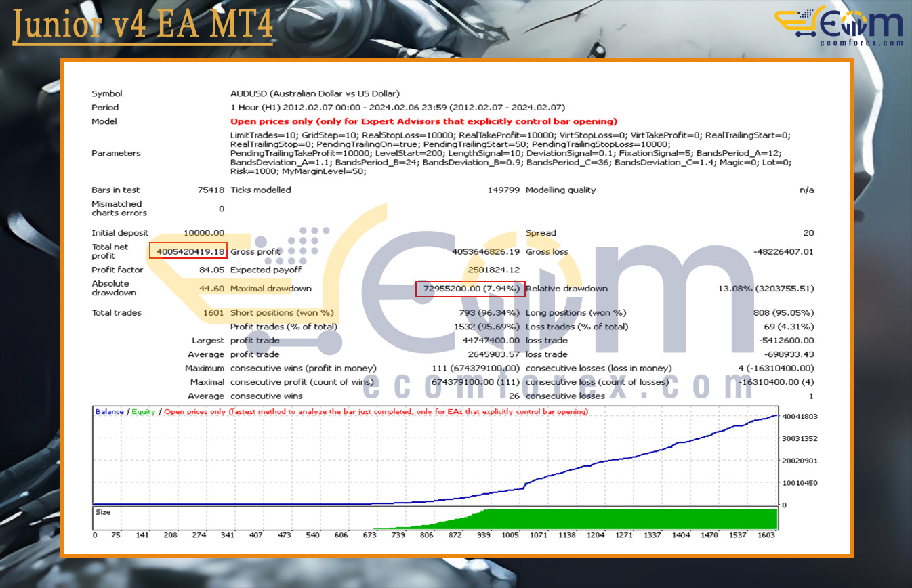Click the Spread value 20
Screen dimensions: 912x588
point(808,233)
